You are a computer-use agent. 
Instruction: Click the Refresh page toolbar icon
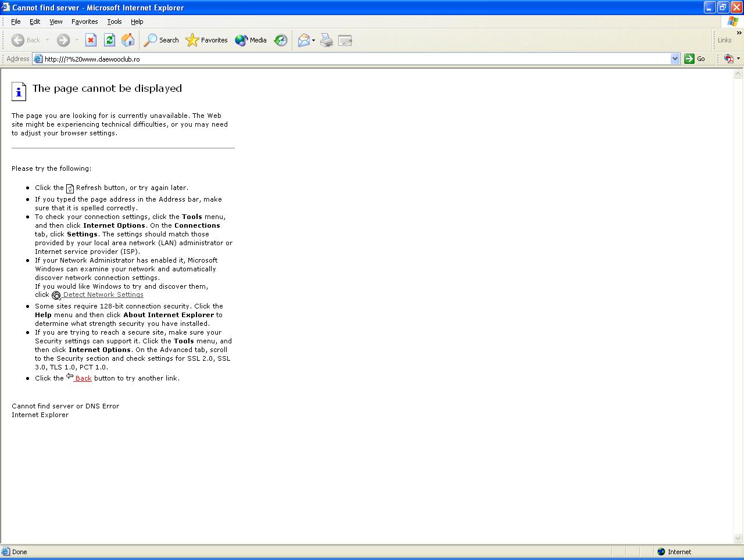click(x=109, y=40)
